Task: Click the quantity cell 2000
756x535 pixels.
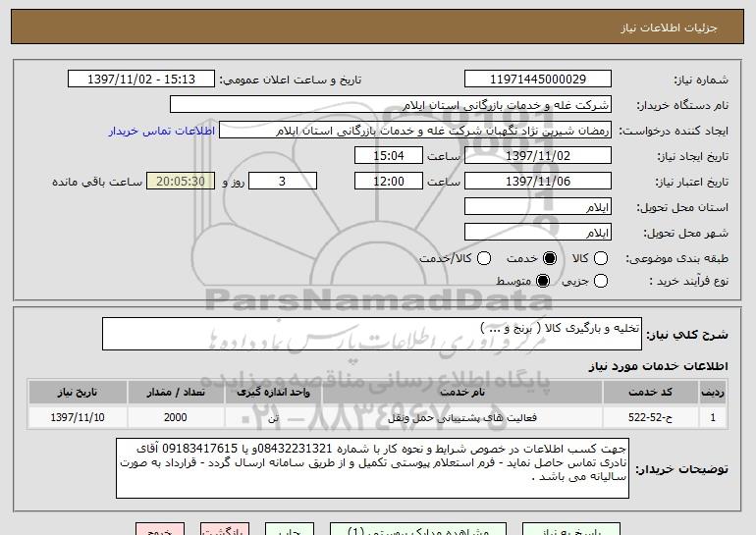Action: pyautogui.click(x=176, y=417)
